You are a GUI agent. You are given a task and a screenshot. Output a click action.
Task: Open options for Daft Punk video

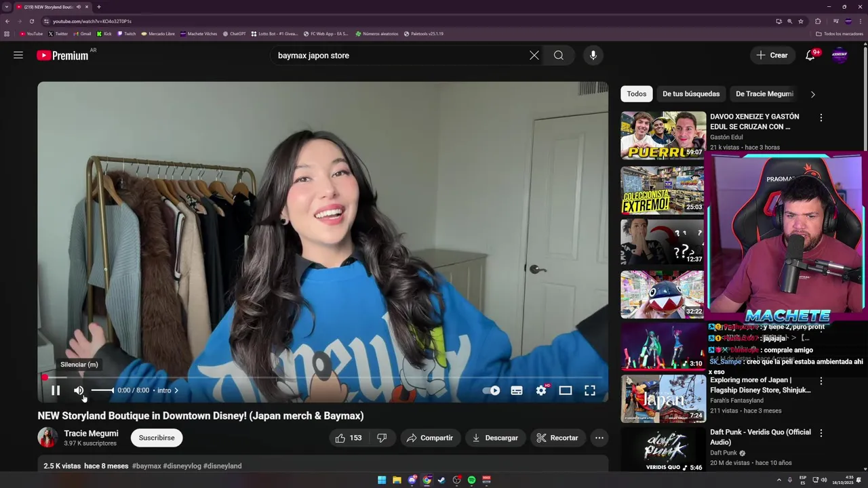[x=821, y=432]
